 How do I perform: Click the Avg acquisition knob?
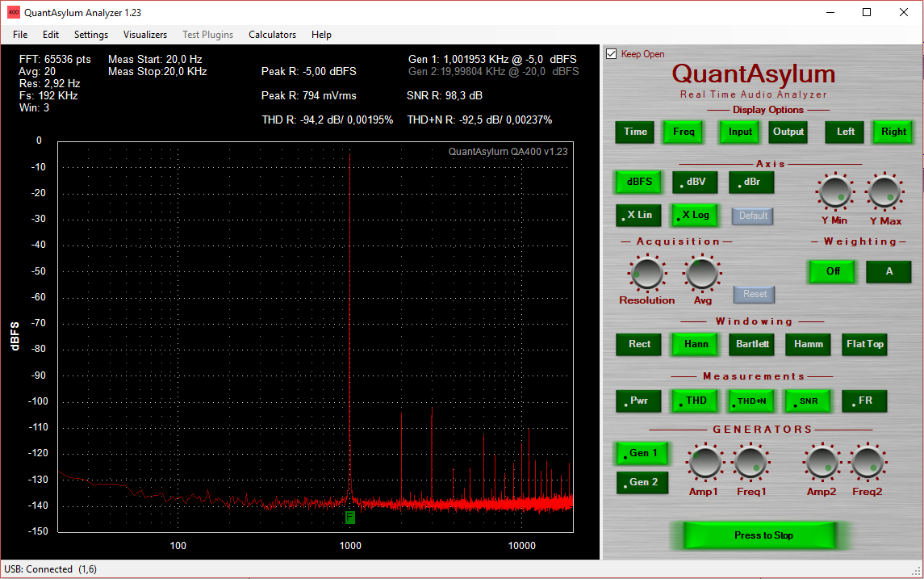[x=702, y=273]
